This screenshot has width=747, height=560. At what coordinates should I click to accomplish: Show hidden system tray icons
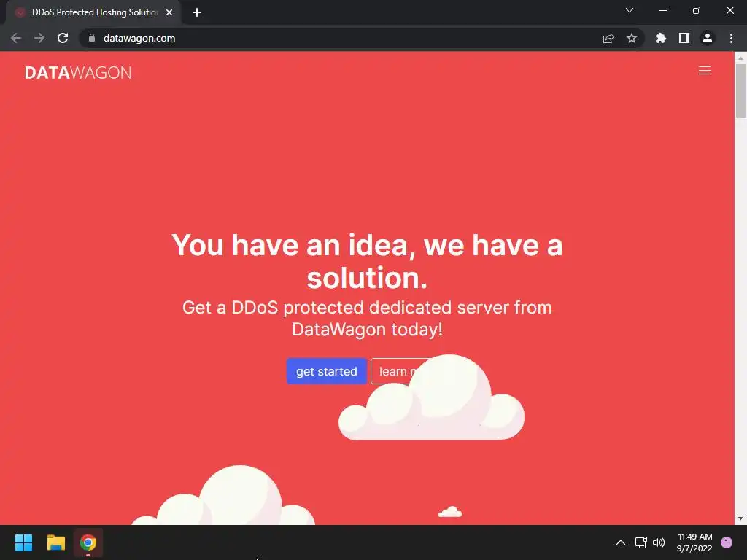[x=621, y=542]
